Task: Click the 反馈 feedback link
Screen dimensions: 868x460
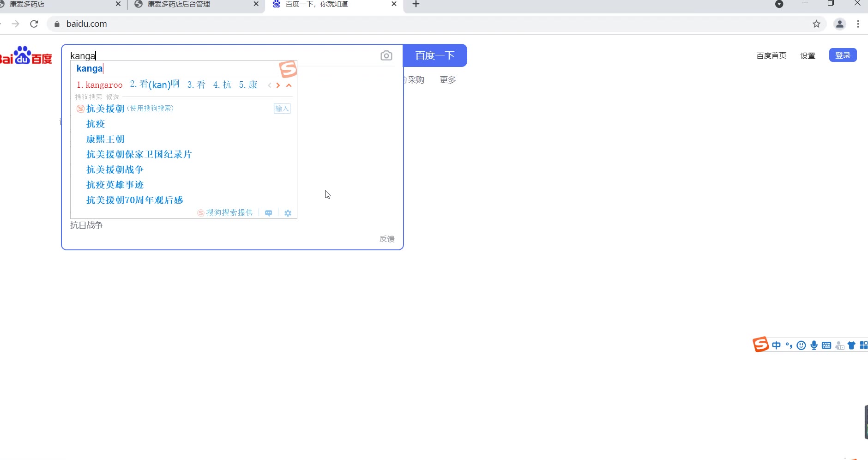Action: click(x=387, y=239)
